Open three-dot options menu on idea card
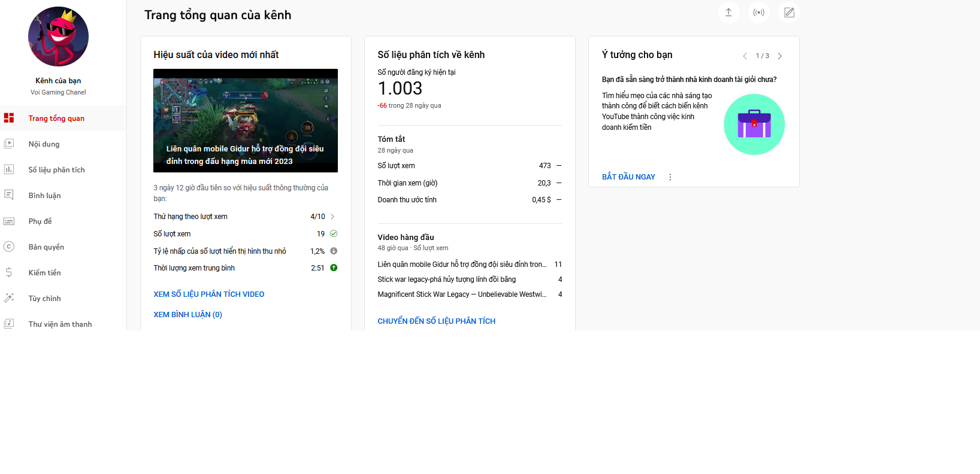Viewport: 980px width, 474px height. 670,177
